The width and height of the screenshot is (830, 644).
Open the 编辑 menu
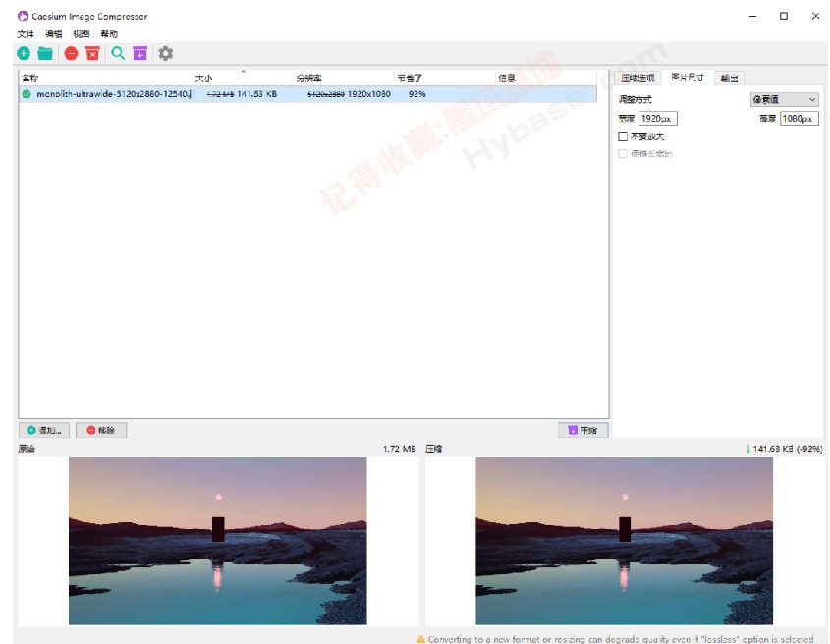tap(53, 33)
